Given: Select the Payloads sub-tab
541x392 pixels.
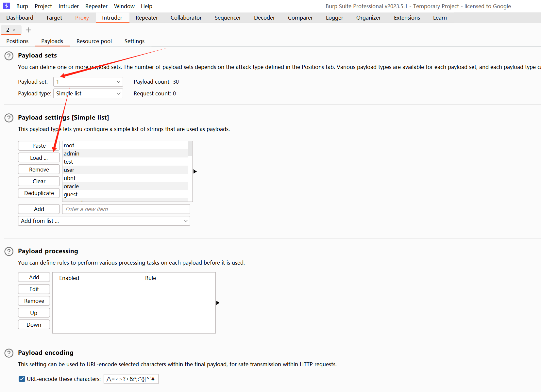Looking at the screenshot, I should point(52,41).
